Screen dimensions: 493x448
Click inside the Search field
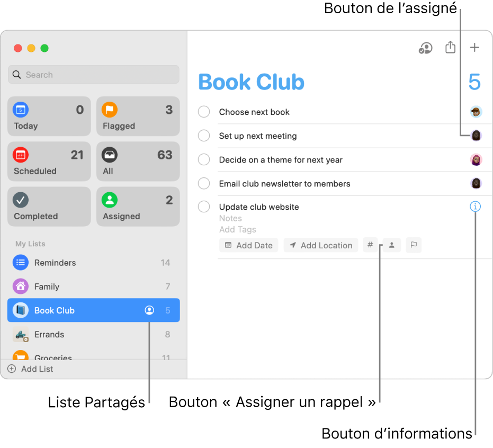[93, 74]
